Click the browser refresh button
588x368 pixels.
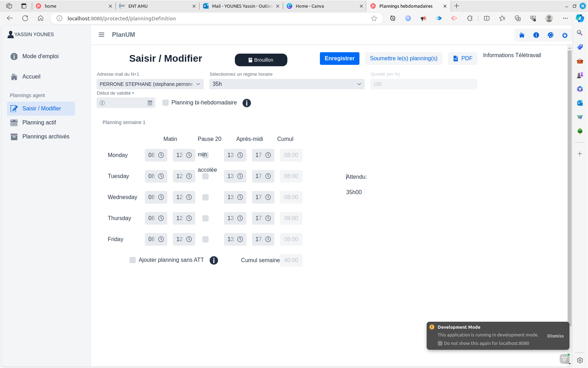click(25, 18)
